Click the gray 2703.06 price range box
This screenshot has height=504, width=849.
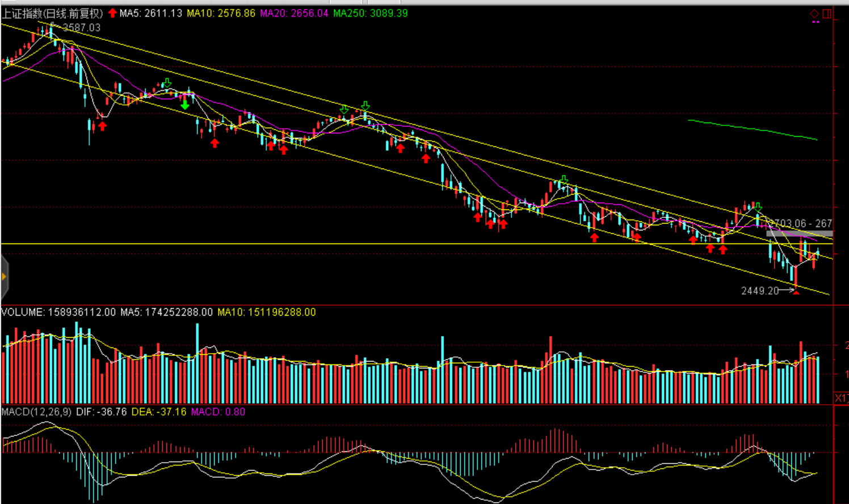[799, 233]
